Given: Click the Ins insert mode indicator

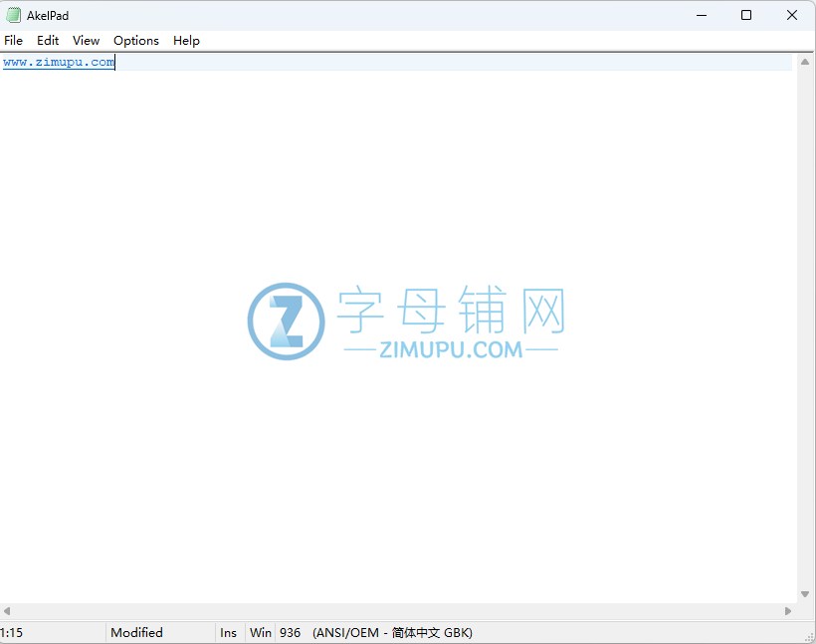Looking at the screenshot, I should click(229, 632).
